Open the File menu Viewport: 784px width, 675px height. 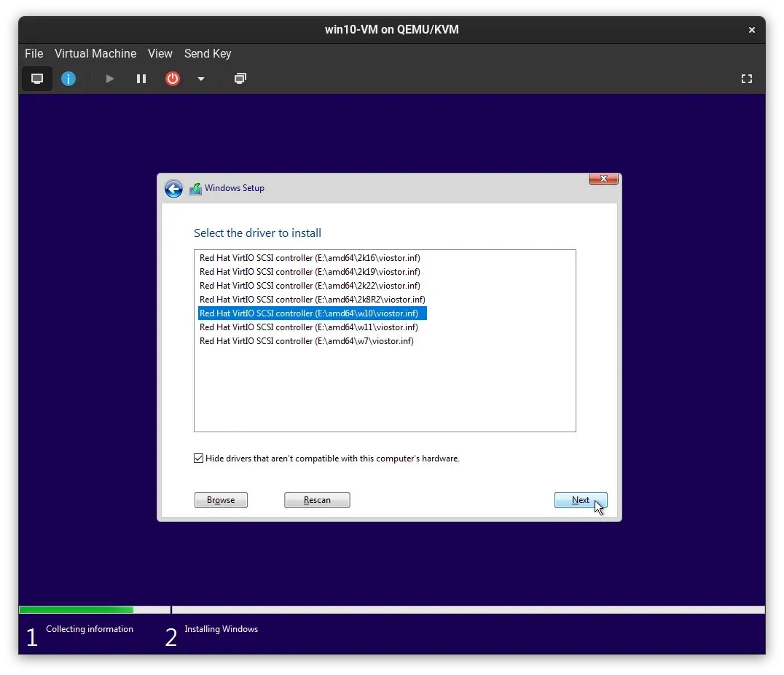tap(34, 53)
